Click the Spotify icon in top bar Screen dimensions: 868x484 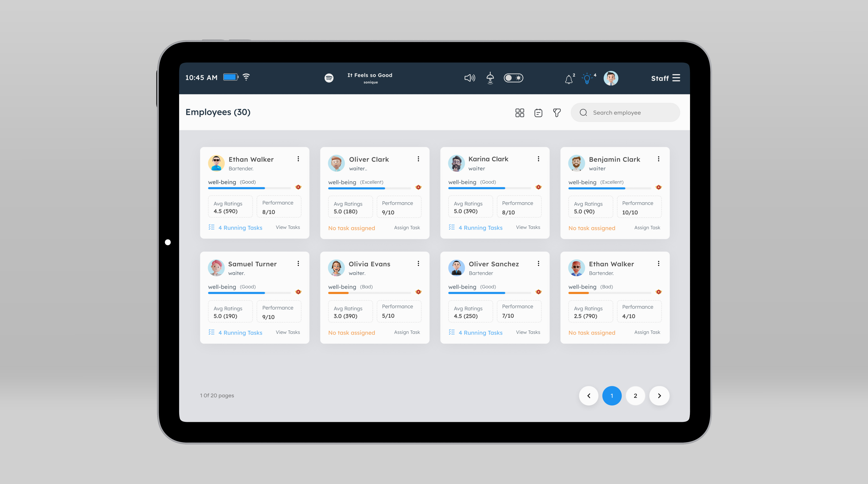329,78
